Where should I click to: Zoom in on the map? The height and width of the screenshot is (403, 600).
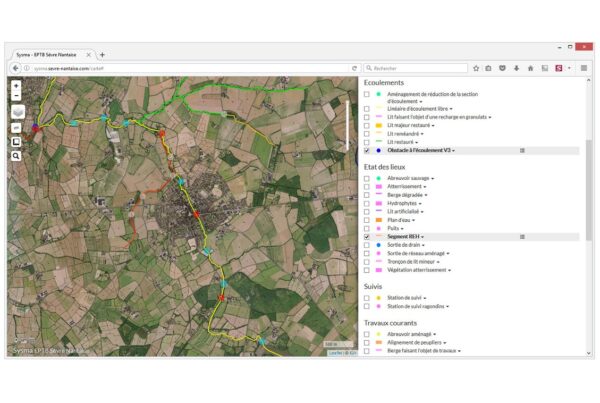coord(16,86)
